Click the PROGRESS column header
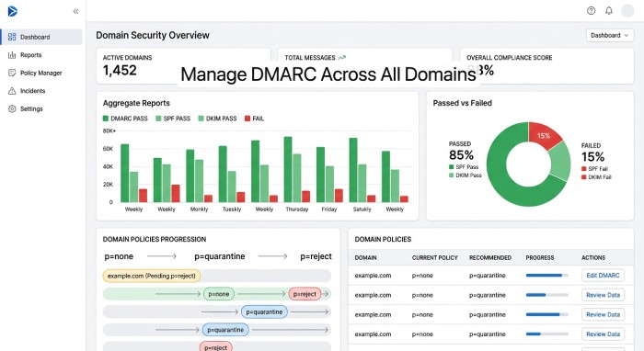 tap(540, 258)
